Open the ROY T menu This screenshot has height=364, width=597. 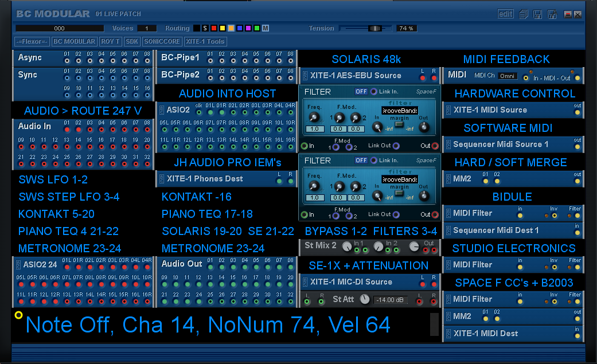111,41
